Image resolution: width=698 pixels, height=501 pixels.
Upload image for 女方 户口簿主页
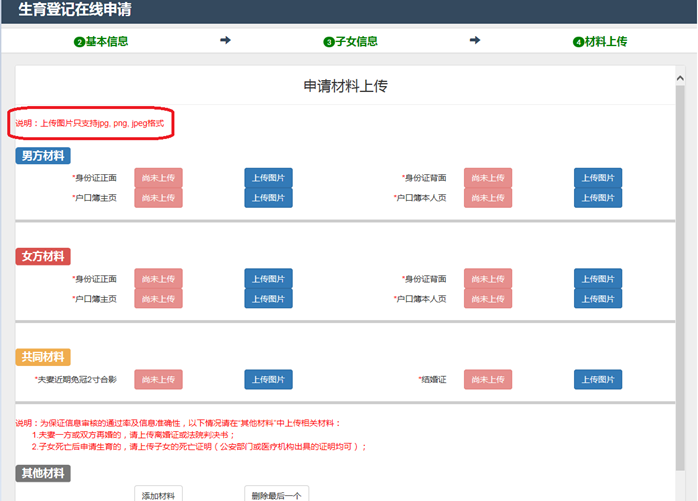click(x=268, y=299)
